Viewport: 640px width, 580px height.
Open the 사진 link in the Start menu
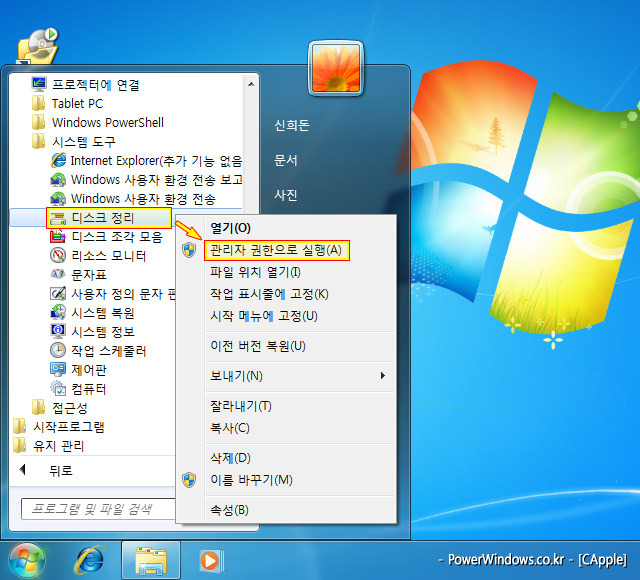[x=286, y=195]
